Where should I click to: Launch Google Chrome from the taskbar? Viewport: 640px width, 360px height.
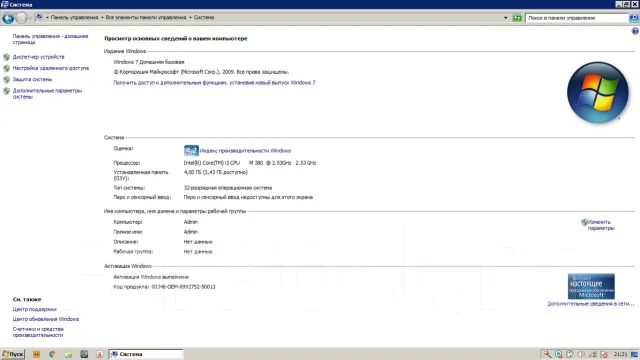coord(52,354)
